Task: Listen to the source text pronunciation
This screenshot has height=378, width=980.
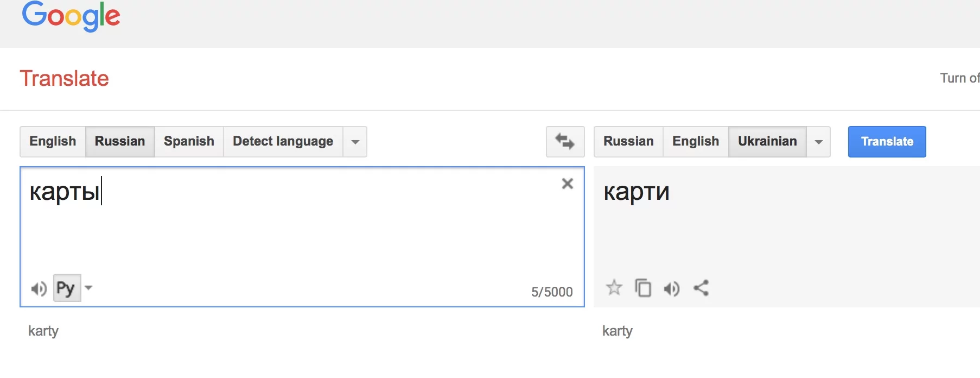Action: (39, 288)
